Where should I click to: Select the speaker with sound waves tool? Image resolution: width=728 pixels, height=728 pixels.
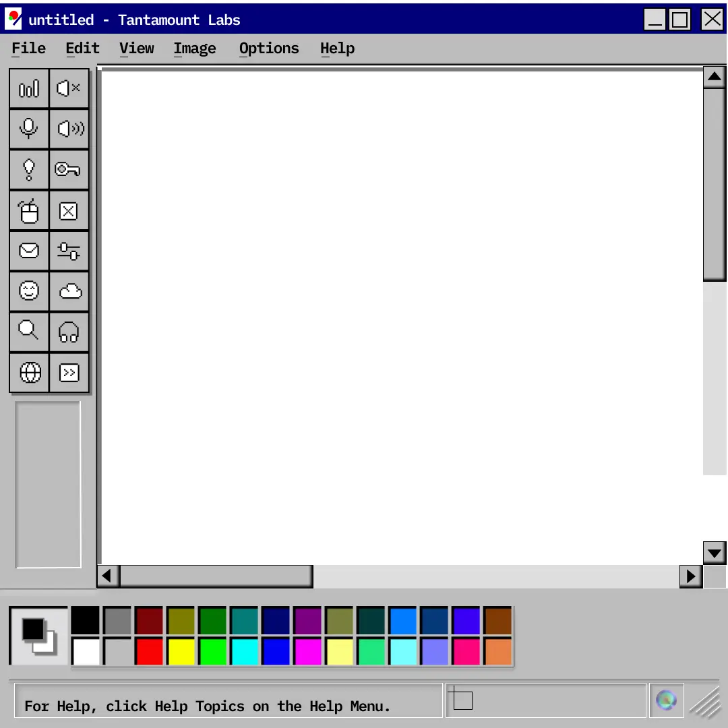point(69,129)
